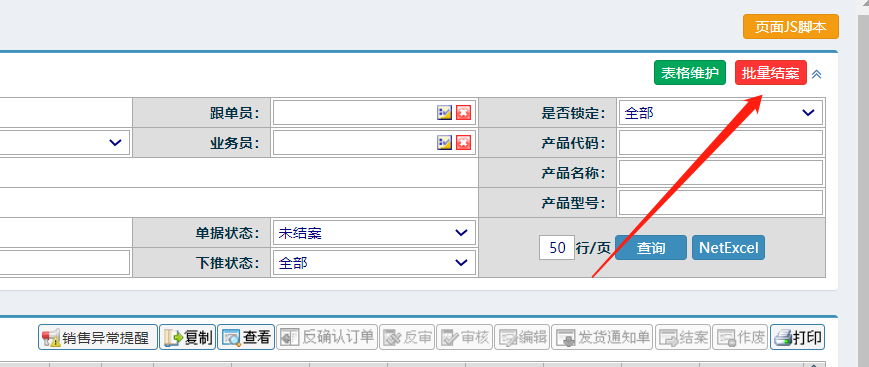Click the 查看 toolbar button
The width and height of the screenshot is (869, 367).
pos(246,337)
